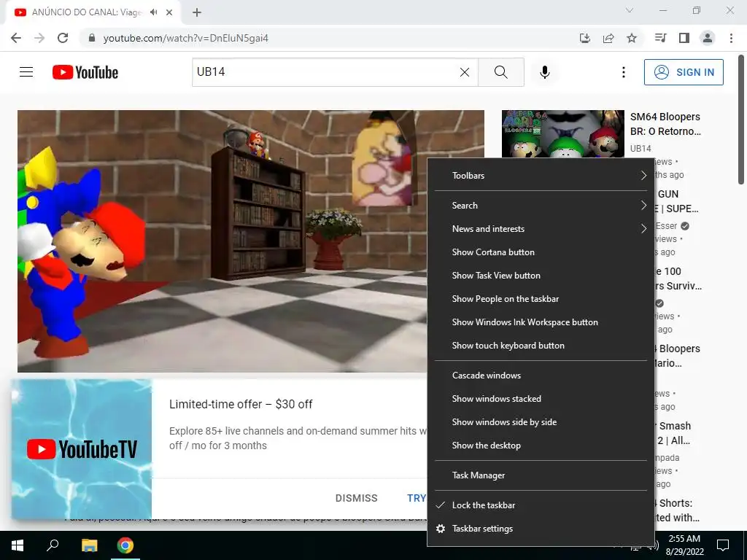Choose Show windows side by side

(x=541, y=422)
